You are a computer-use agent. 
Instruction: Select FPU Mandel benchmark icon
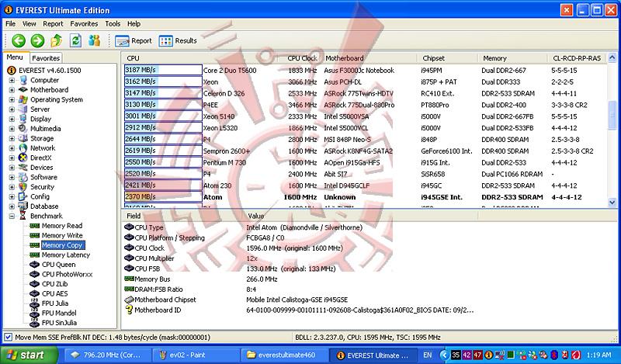pos(34,313)
